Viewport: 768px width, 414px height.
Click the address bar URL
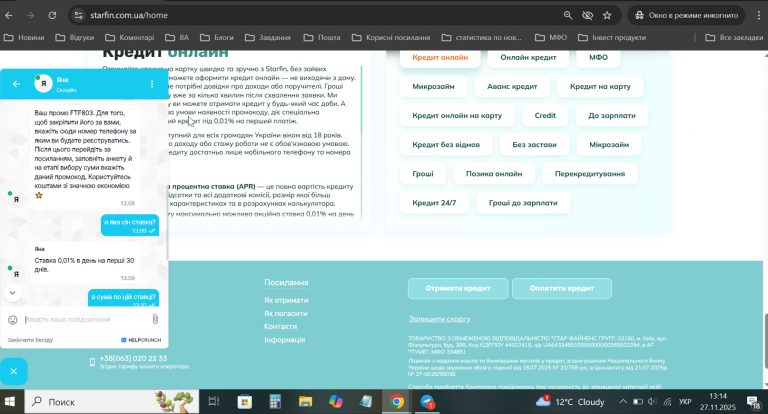coord(129,15)
